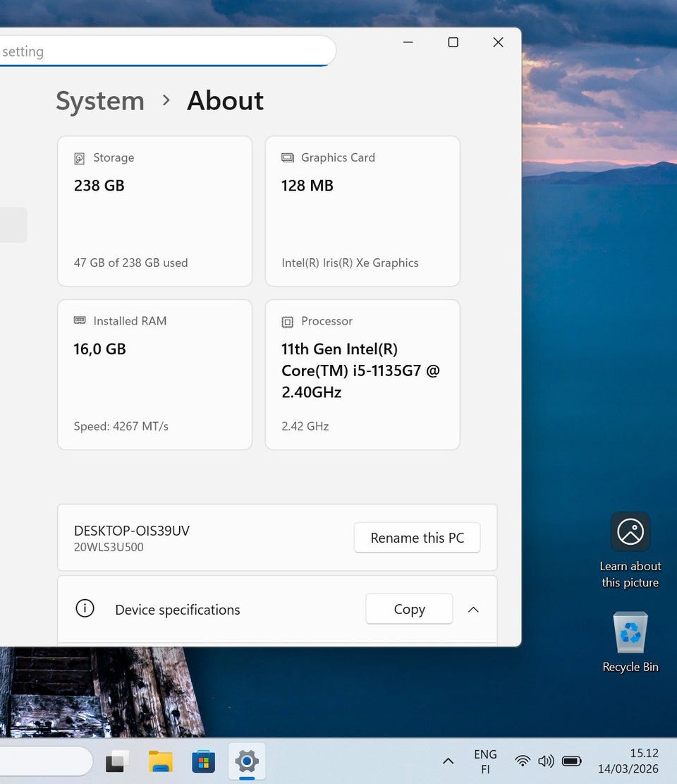This screenshot has width=677, height=784.
Task: Launch Microsoft Store from the taskbar
Action: [203, 761]
